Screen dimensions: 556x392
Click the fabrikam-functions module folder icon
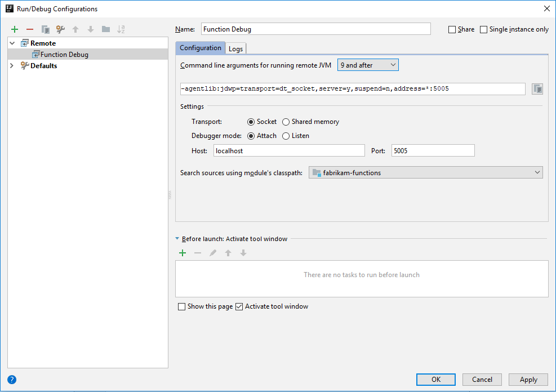(317, 172)
